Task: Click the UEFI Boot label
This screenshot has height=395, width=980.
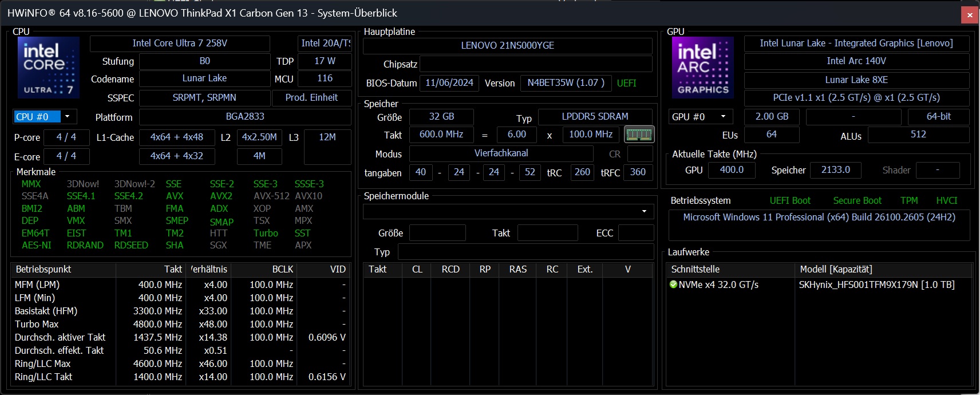Action: click(790, 200)
